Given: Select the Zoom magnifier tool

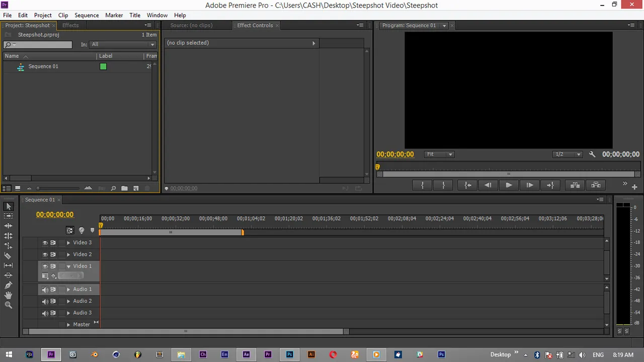Looking at the screenshot, I should pyautogui.click(x=8, y=305).
